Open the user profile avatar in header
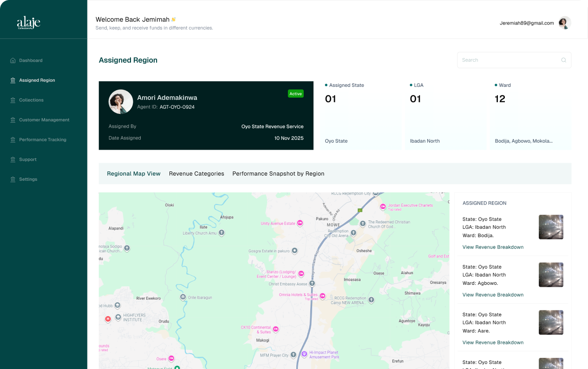Viewport: 588px width, 369px height. pyautogui.click(x=564, y=23)
